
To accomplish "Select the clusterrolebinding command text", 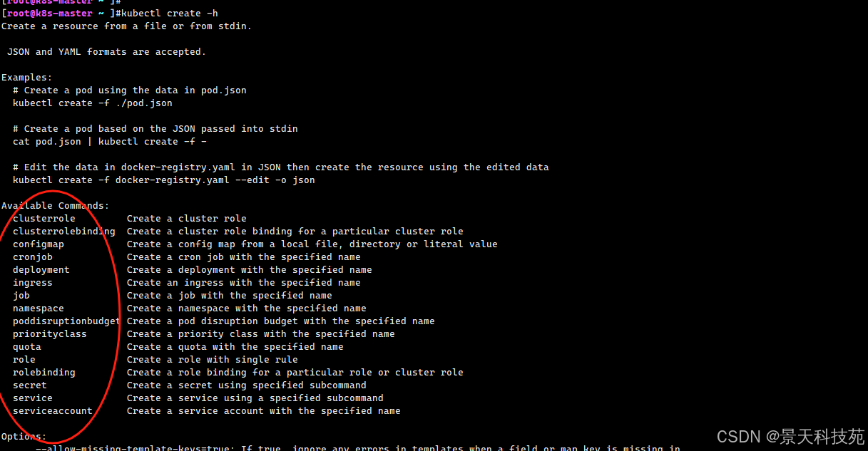I will pos(63,232).
